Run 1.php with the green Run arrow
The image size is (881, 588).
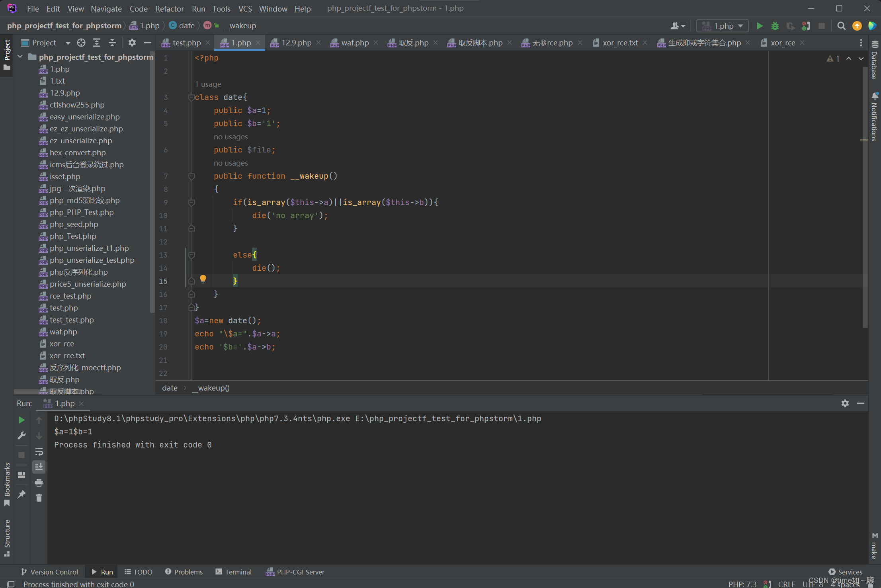pos(760,26)
